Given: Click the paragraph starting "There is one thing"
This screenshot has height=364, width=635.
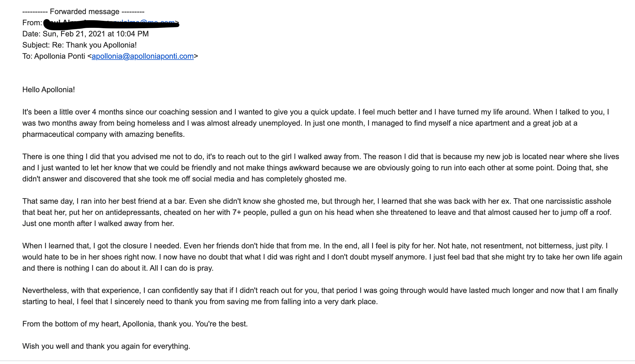Looking at the screenshot, I should [321, 168].
